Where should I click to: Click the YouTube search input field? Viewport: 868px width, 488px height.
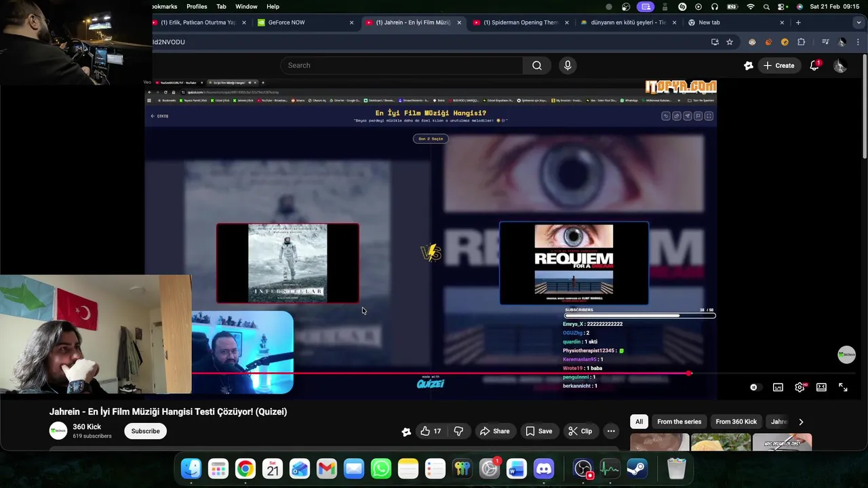pyautogui.click(x=401, y=65)
